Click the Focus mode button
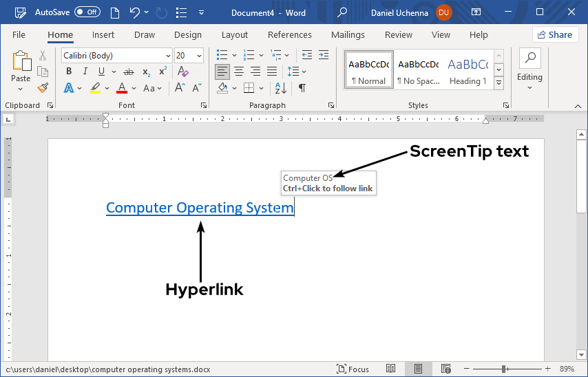588x377 pixels. (x=353, y=369)
